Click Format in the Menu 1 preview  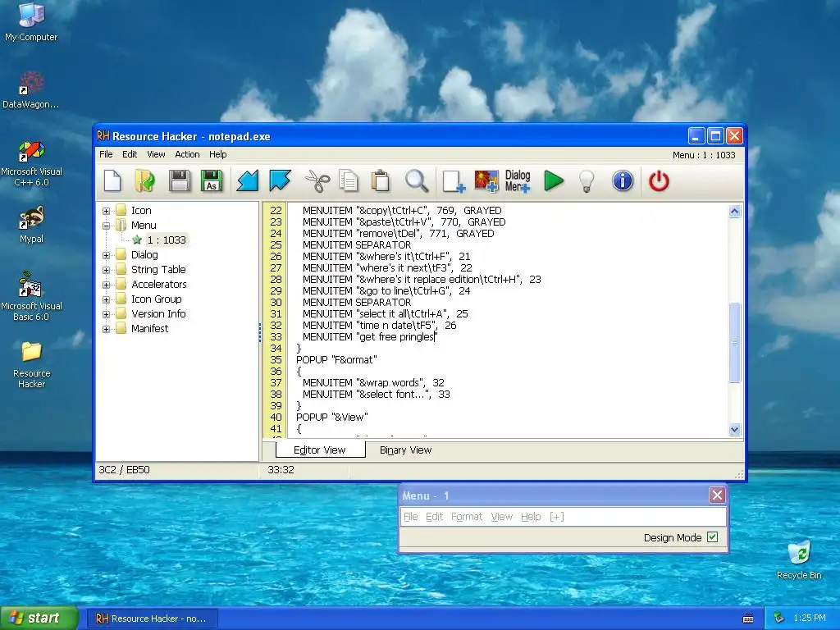(x=467, y=517)
